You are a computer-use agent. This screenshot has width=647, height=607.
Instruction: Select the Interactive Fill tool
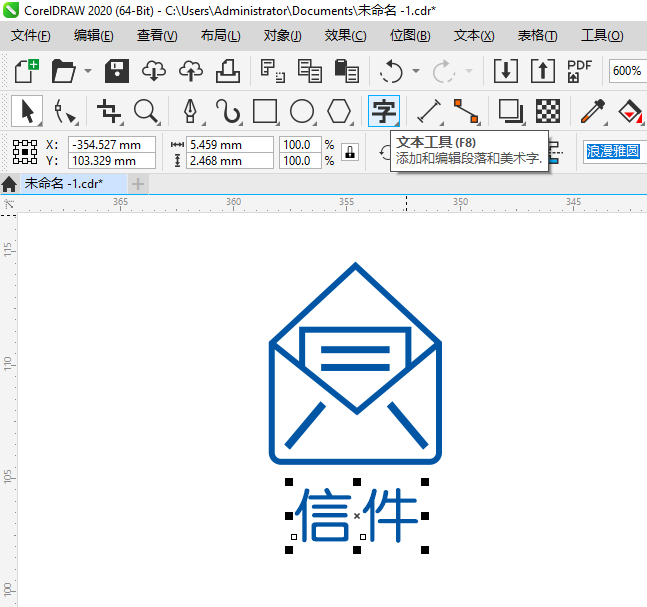[x=630, y=111]
